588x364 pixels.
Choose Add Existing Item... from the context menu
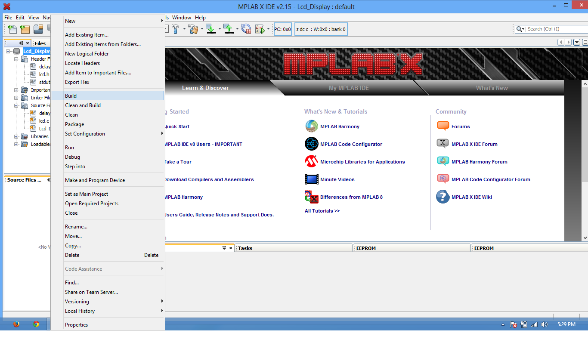(108, 34)
